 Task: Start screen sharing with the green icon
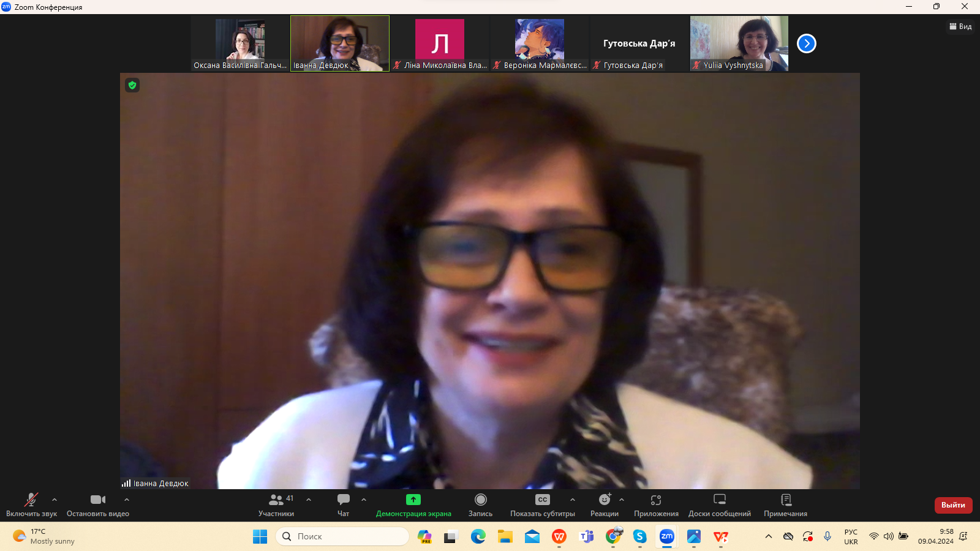413,500
